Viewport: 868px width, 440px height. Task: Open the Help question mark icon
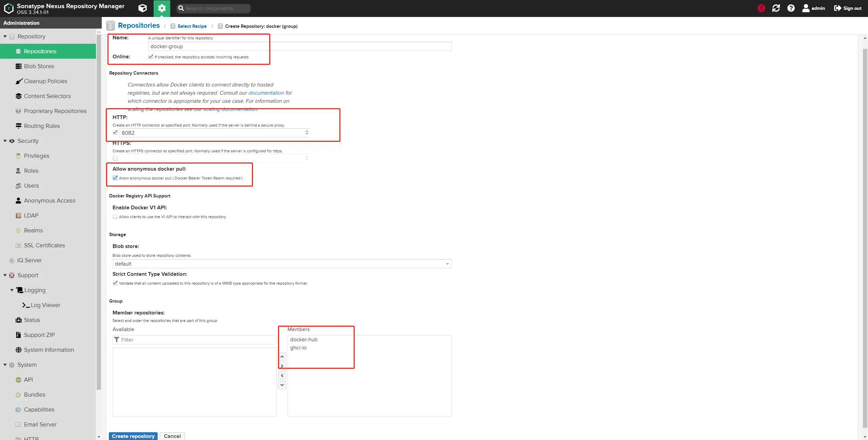[791, 8]
